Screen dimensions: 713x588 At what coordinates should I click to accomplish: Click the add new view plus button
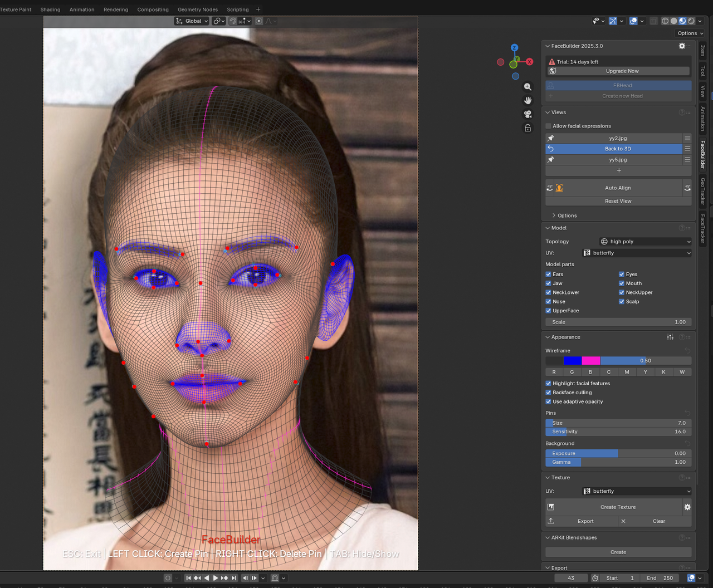click(x=618, y=170)
